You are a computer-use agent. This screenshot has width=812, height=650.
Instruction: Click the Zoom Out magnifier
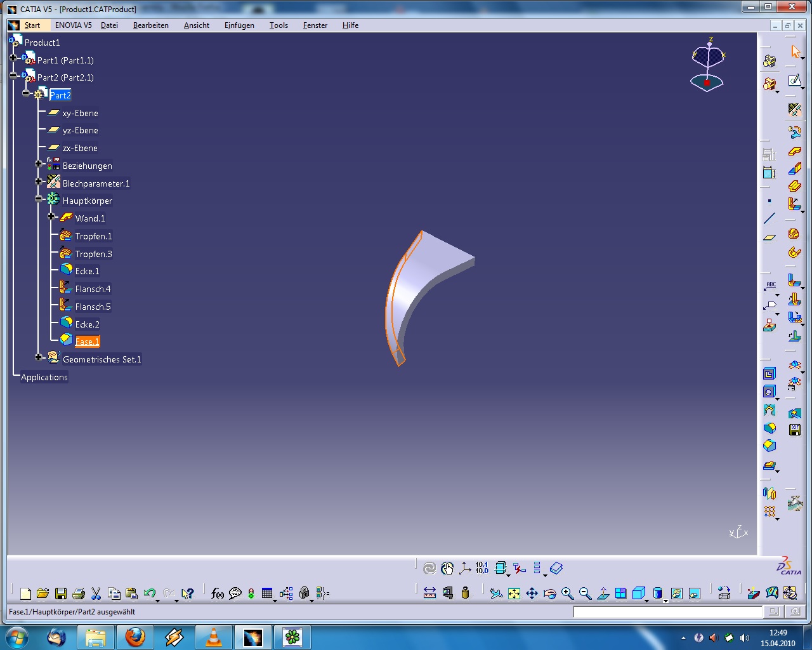click(586, 594)
